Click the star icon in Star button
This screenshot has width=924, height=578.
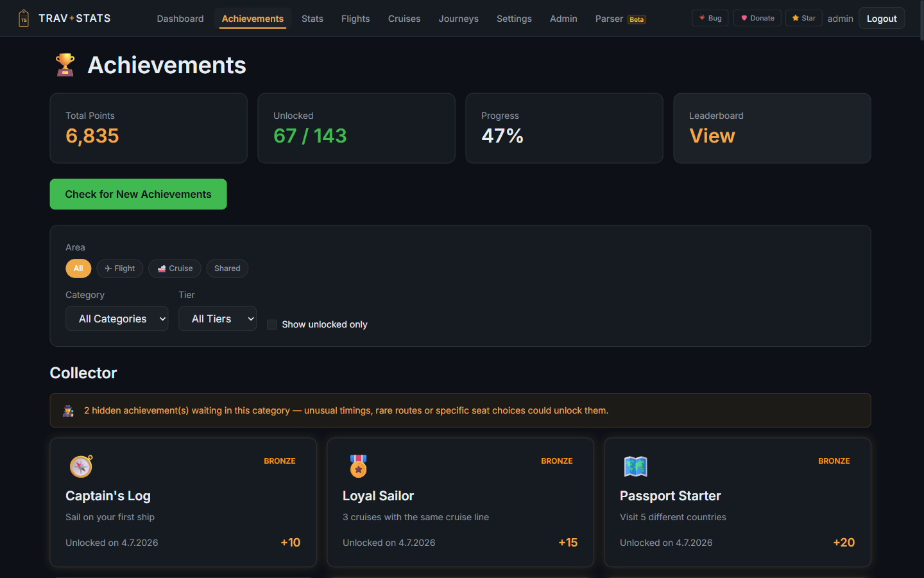pyautogui.click(x=796, y=18)
